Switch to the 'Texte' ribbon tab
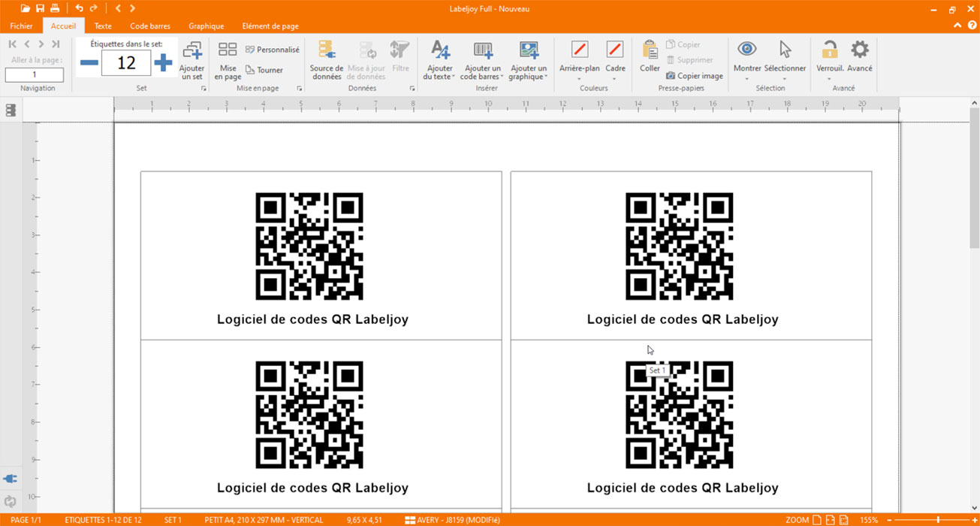 click(103, 26)
